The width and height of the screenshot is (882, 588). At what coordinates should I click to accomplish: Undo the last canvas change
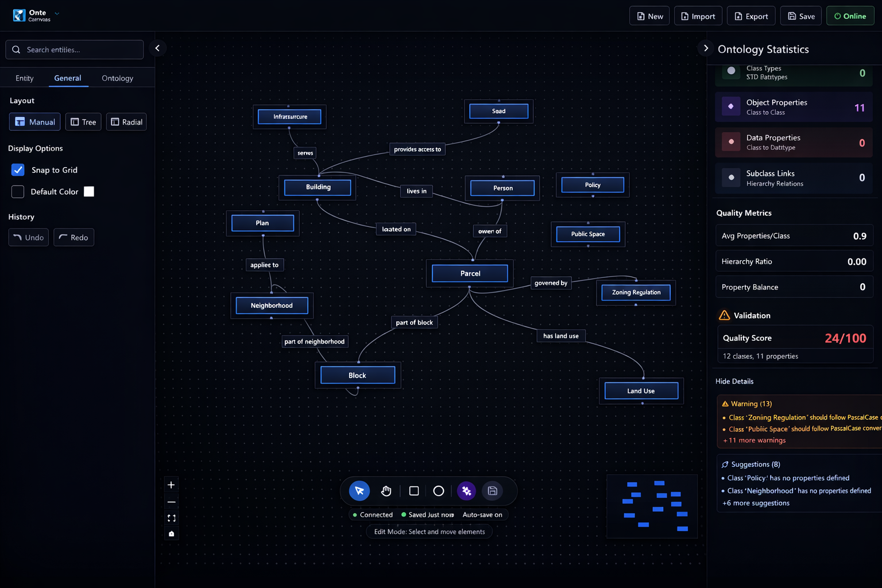[28, 237]
